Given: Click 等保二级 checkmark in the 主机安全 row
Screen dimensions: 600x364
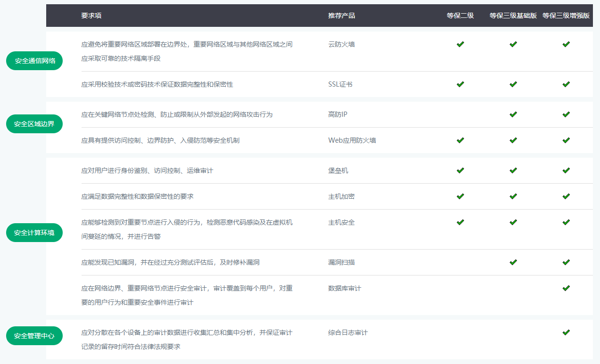Looking at the screenshot, I should coord(460,222).
